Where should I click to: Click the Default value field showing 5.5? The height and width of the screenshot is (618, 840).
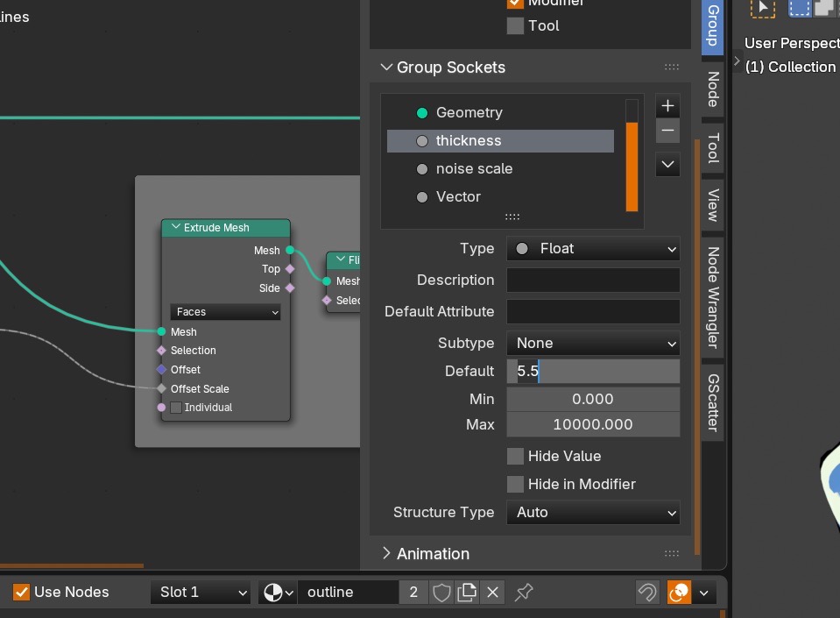[593, 372]
